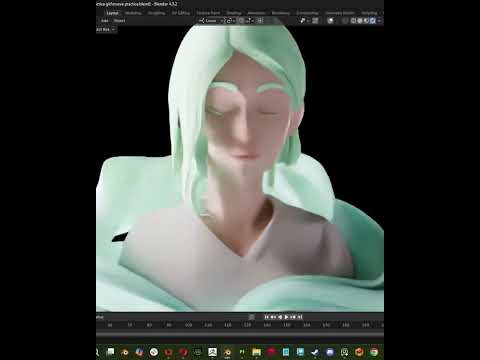Open Discord from the taskbar
Screen dimensions: 480x360
click(330, 352)
